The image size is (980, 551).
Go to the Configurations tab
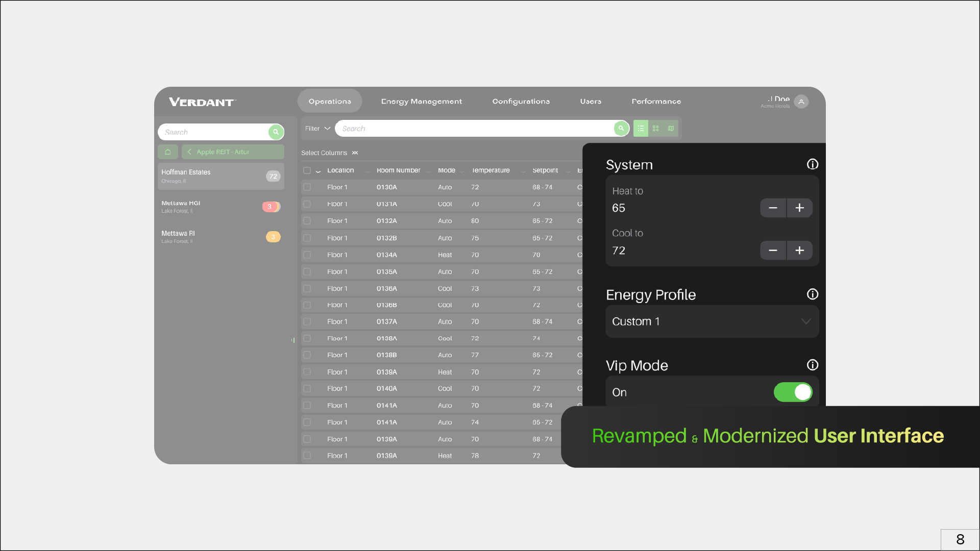coord(521,102)
